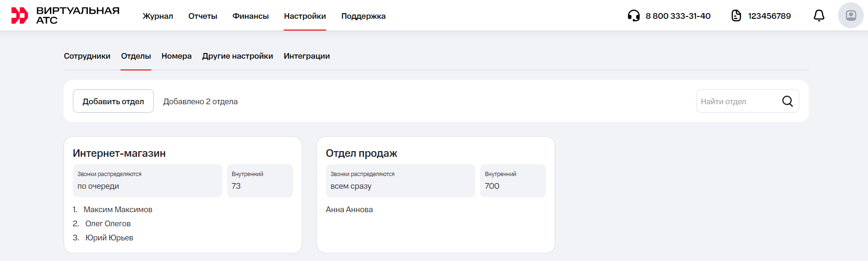
Task: Open Финансы in top navigation
Action: pos(250,16)
